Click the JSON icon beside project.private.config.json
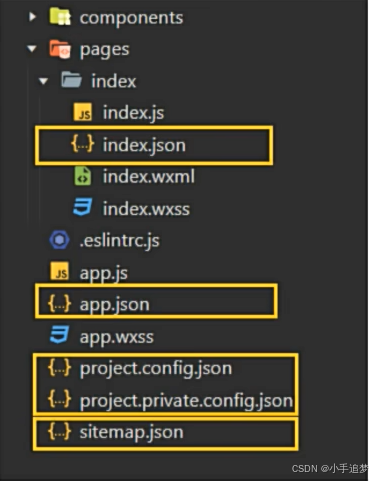 (60, 399)
